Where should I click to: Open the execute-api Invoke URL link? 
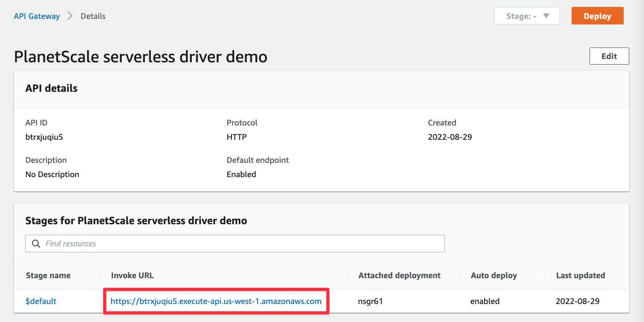(x=216, y=301)
